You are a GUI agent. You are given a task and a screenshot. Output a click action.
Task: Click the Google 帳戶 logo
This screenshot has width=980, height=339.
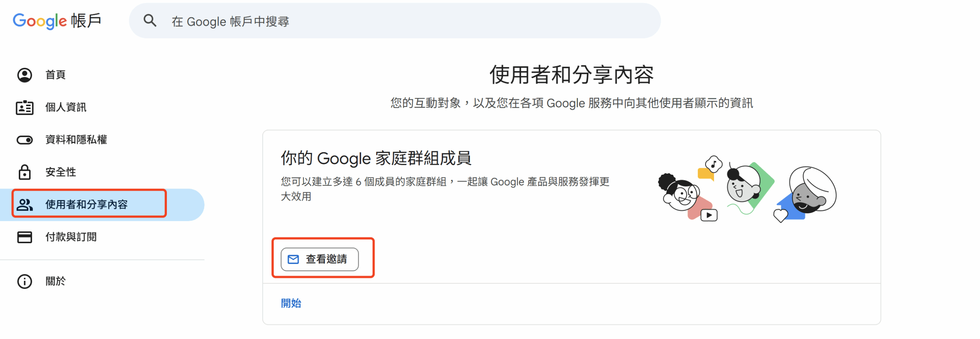pos(57,21)
